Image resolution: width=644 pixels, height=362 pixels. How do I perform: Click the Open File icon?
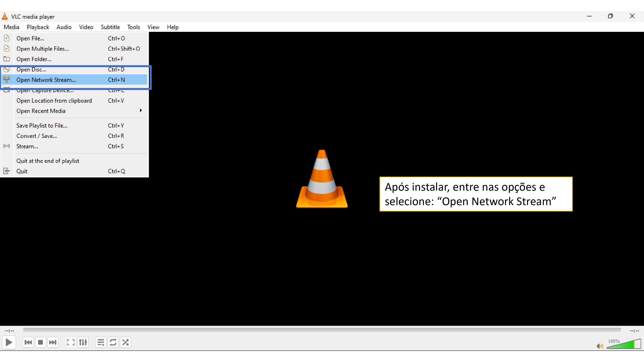[7, 38]
